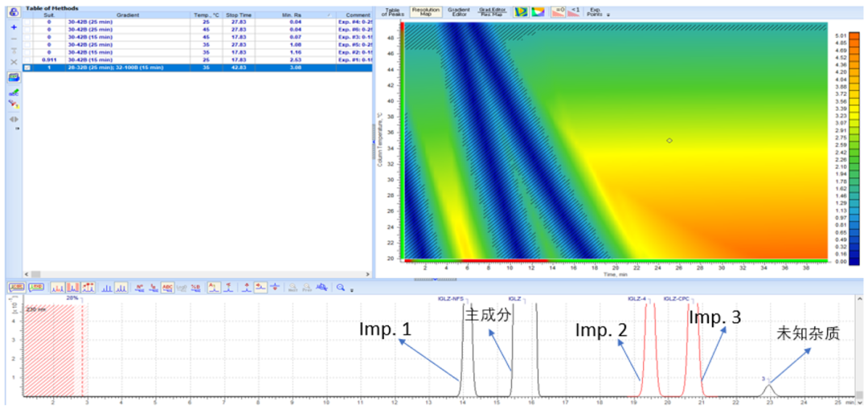Click the Prev magnifier icon
This screenshot has height=413, width=868.
[x=306, y=288]
